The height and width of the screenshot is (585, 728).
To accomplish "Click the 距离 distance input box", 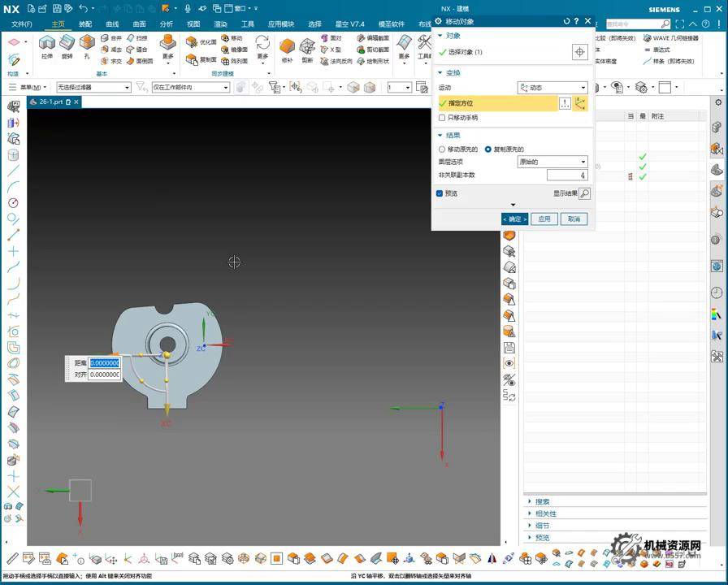I will [105, 363].
